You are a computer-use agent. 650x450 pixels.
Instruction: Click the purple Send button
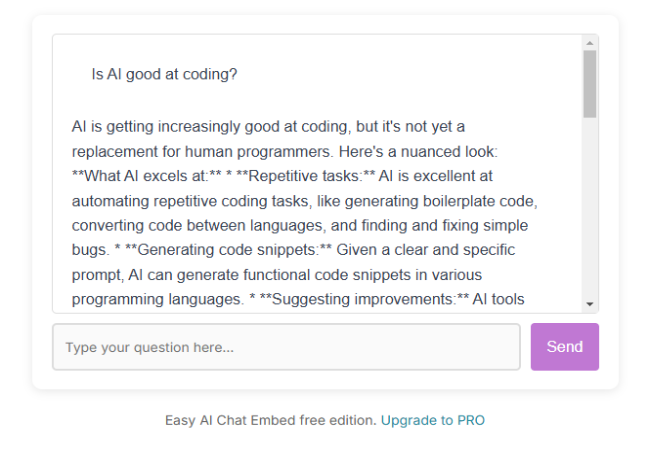pyautogui.click(x=565, y=347)
